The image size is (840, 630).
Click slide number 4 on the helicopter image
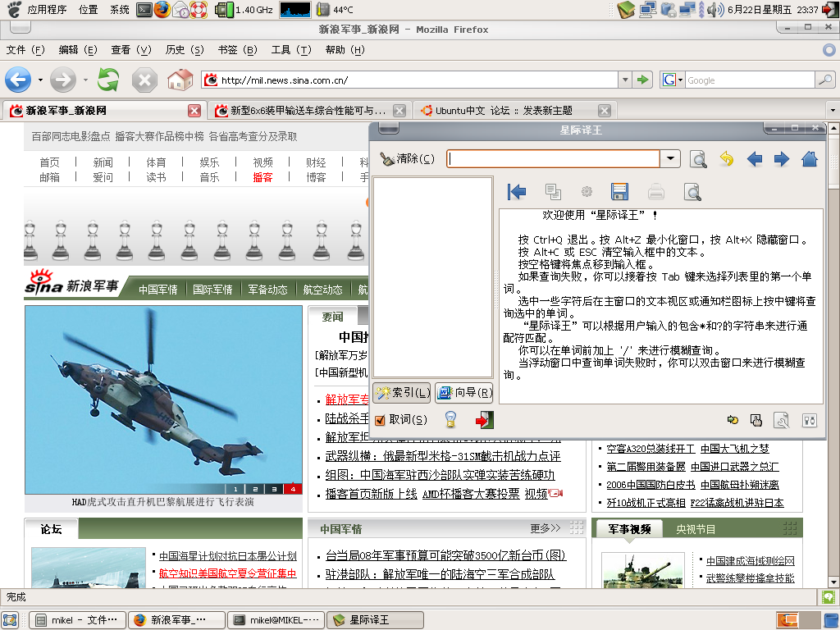[293, 489]
